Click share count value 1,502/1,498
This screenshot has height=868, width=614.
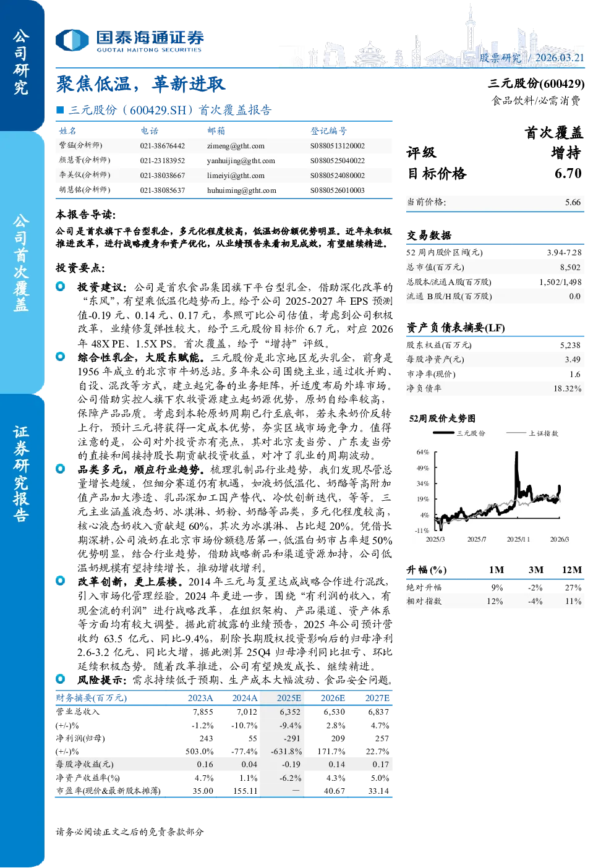[x=560, y=282]
